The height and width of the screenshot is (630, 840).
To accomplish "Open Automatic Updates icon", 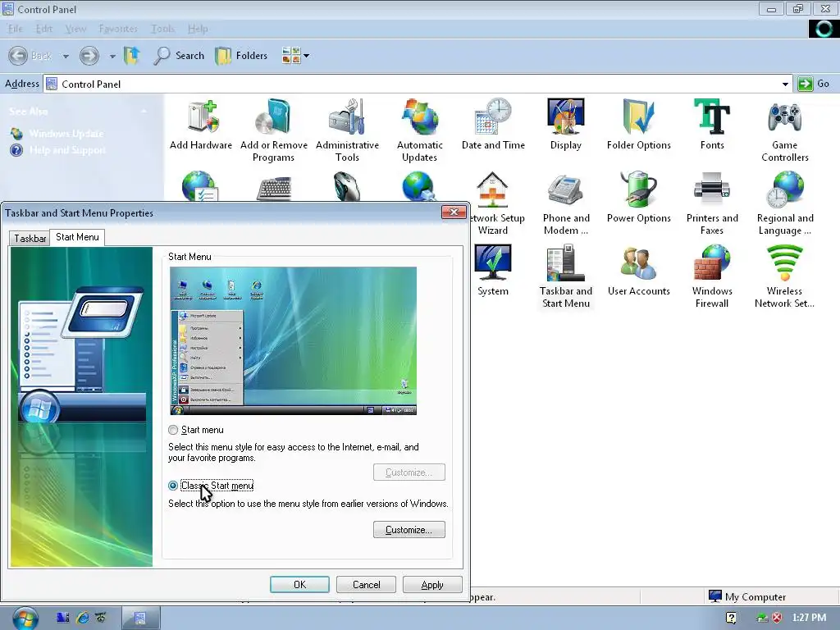I will [419, 130].
